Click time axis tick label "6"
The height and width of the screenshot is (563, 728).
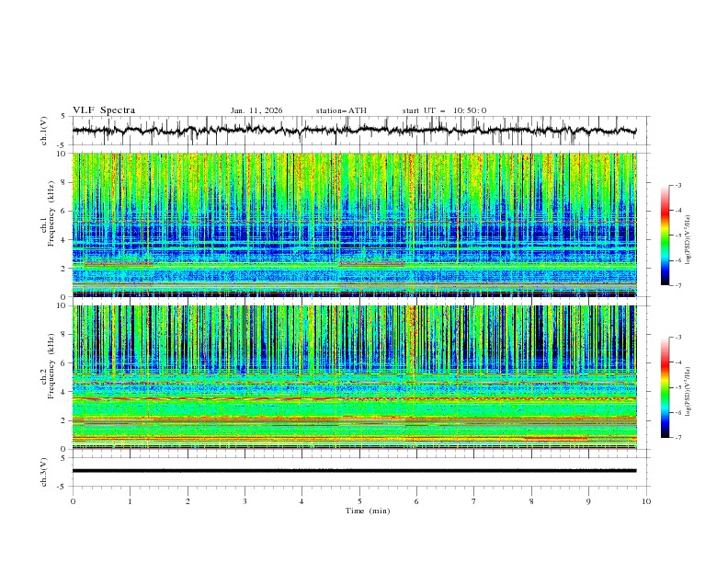pos(416,501)
